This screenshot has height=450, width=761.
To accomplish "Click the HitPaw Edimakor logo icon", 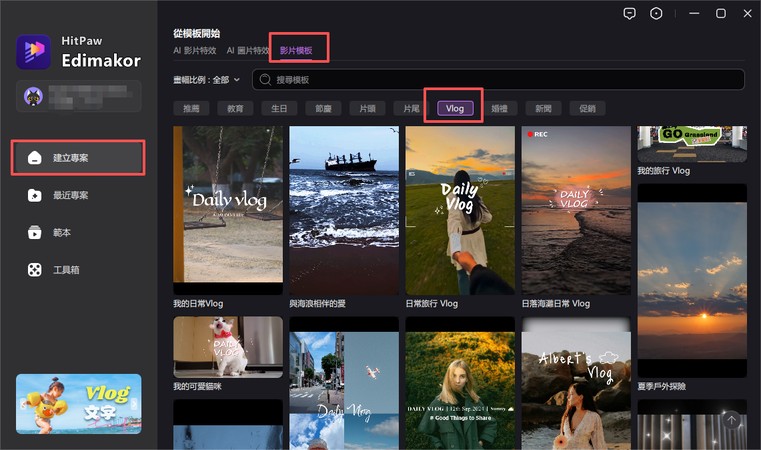I will coord(33,52).
